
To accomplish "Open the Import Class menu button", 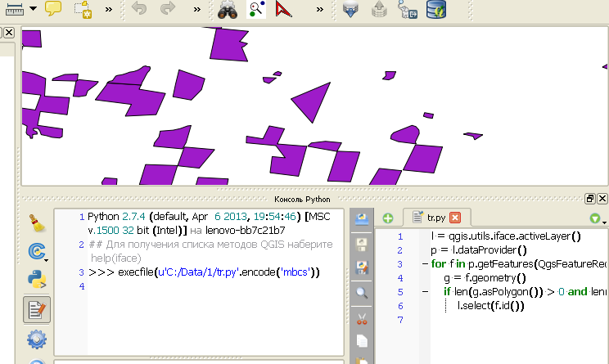I will (x=38, y=252).
